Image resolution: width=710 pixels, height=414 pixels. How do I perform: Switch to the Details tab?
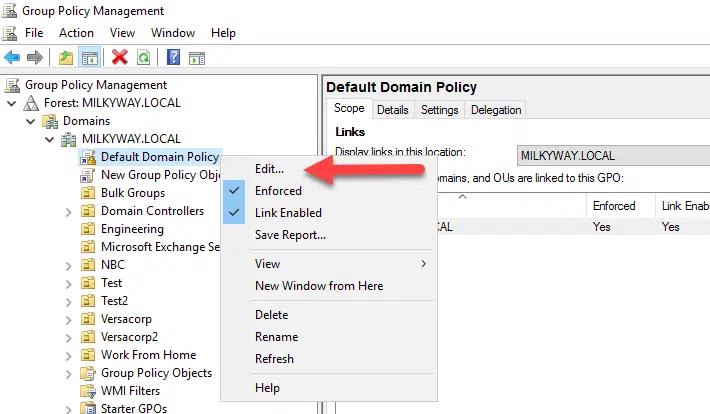click(393, 110)
